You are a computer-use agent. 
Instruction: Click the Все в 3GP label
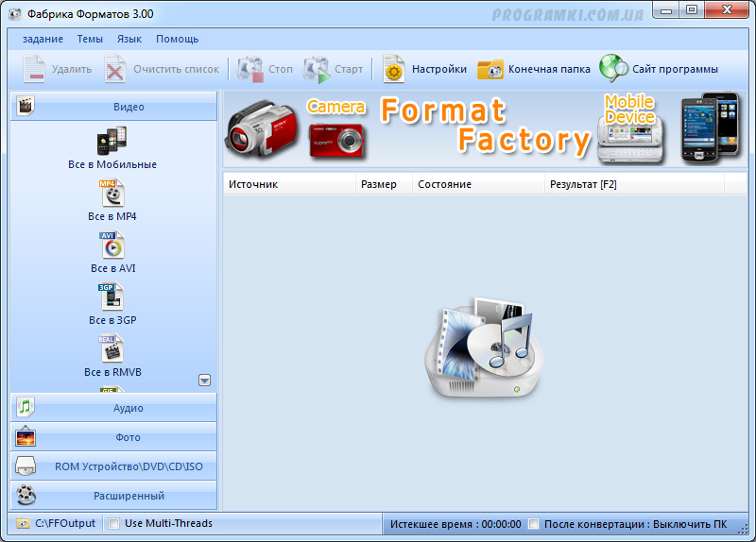(x=112, y=320)
